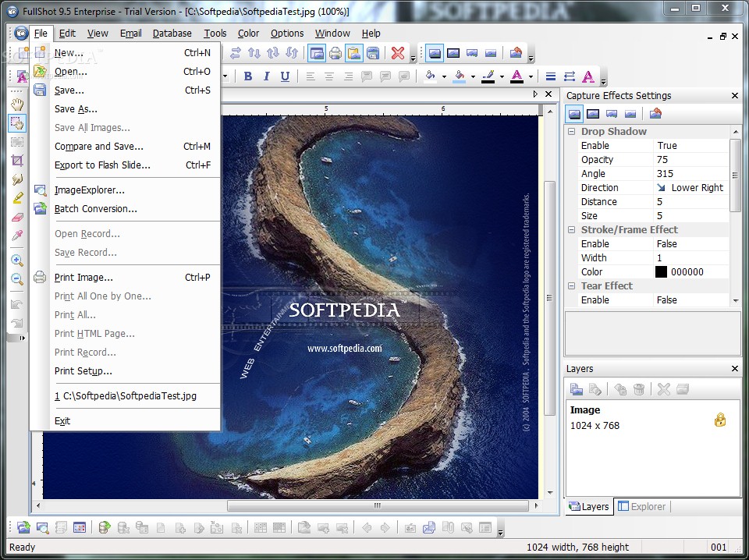Viewport: 749px width, 560px height.
Task: Click the clipboard paste image icon
Action: pos(354,53)
